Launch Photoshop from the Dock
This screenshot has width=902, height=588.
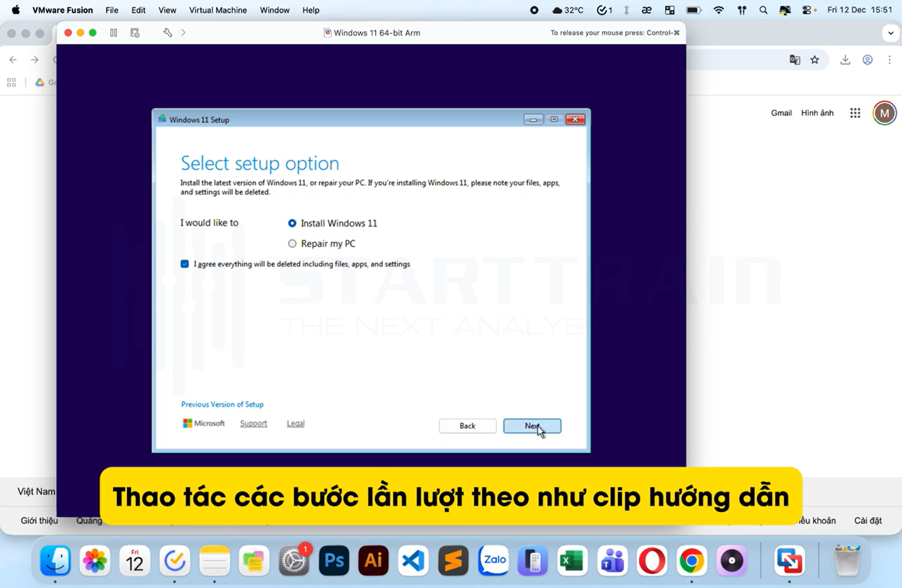point(334,560)
